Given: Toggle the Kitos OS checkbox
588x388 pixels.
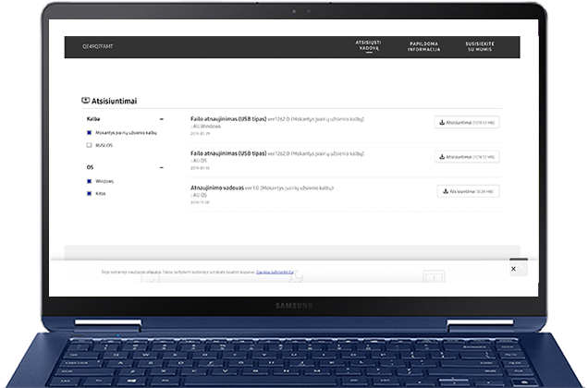Looking at the screenshot, I should pyautogui.click(x=90, y=193).
